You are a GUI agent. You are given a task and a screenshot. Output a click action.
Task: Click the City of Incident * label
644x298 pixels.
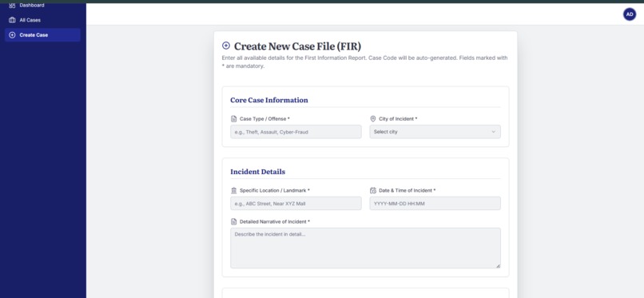[x=398, y=118]
